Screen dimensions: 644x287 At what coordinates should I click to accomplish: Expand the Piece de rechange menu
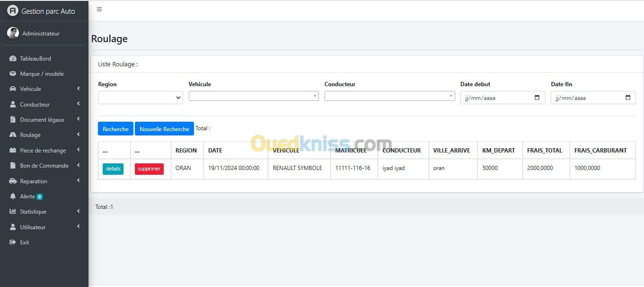pos(43,151)
